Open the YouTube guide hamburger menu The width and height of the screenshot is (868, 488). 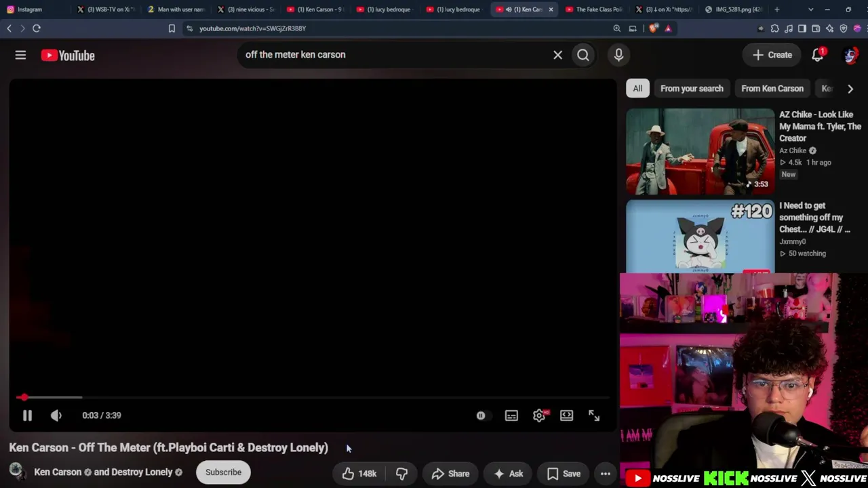(x=20, y=56)
